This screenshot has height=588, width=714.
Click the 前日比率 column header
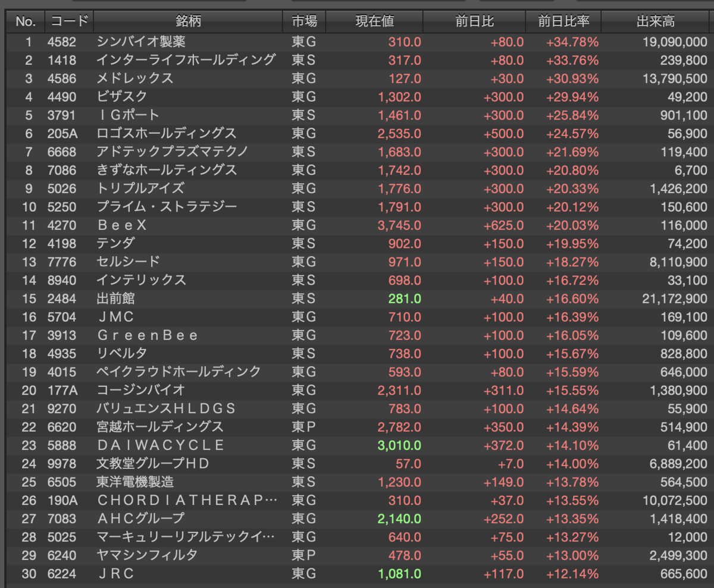point(563,22)
